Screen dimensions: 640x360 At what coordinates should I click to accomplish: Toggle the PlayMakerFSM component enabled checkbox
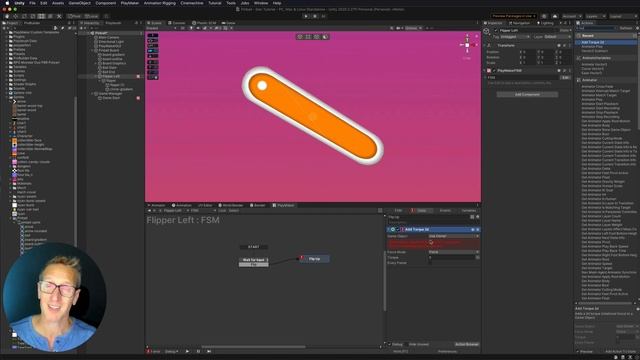pos(494,71)
